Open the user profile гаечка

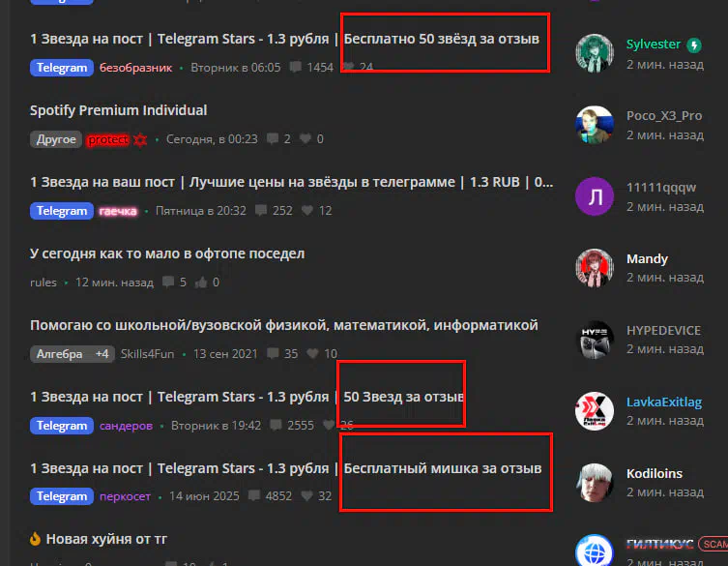[118, 211]
